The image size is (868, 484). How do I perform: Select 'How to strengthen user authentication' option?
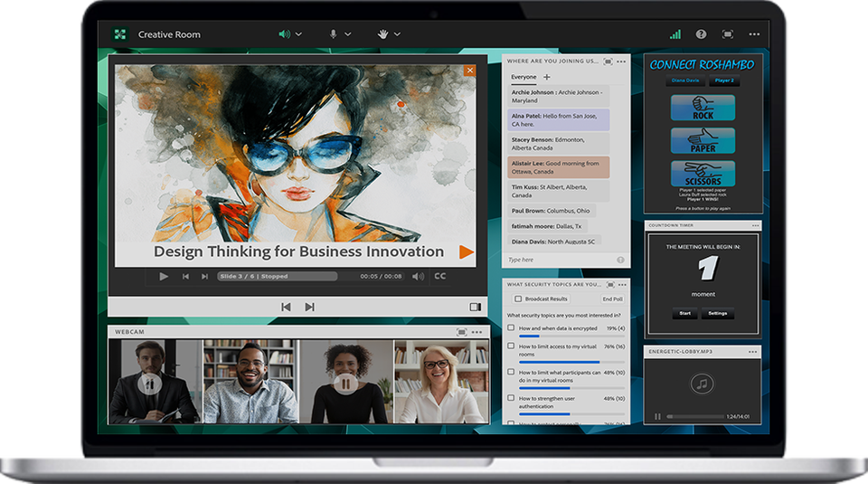click(x=512, y=398)
